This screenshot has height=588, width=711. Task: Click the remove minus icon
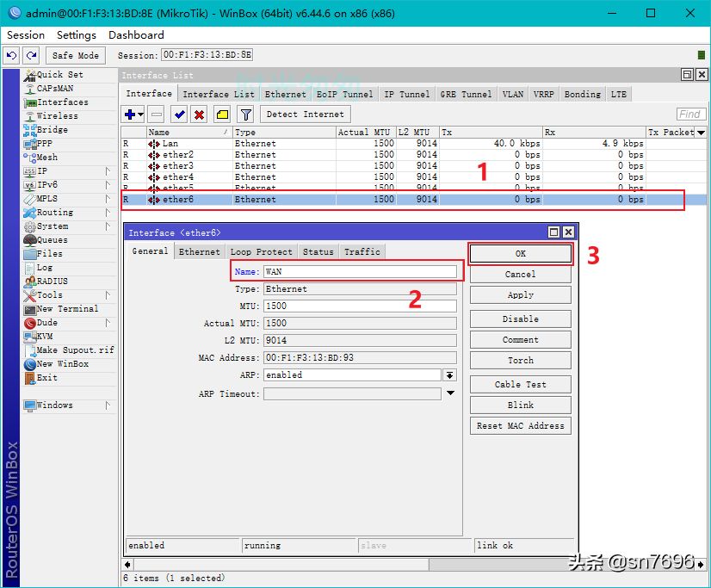pos(157,115)
